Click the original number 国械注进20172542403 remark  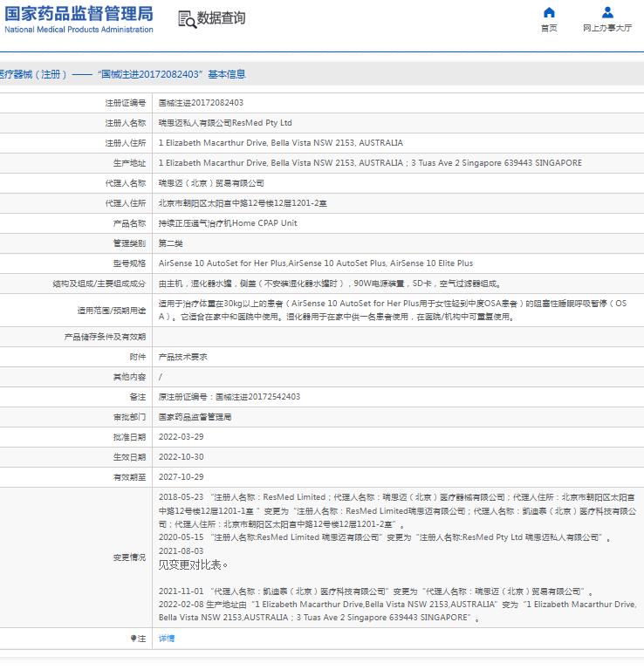click(x=230, y=397)
